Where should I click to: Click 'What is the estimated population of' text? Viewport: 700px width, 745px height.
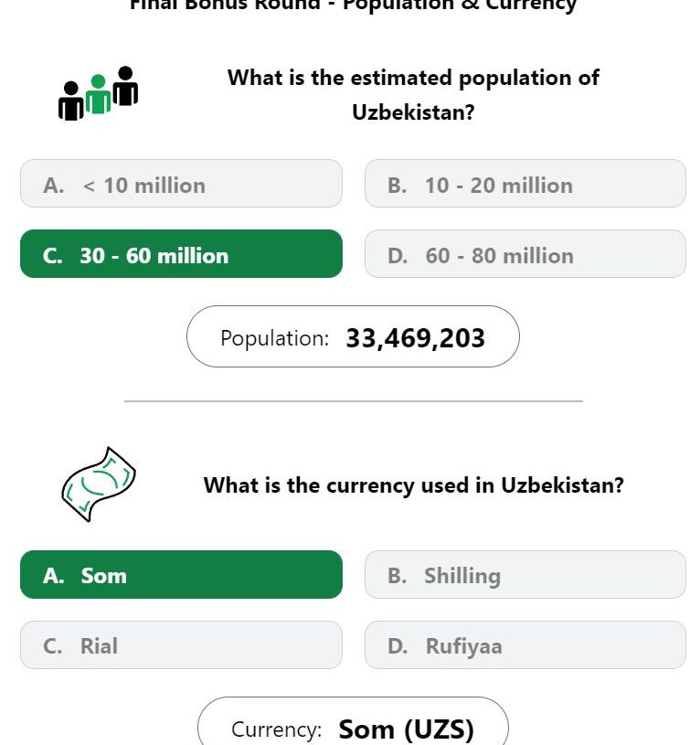click(413, 78)
